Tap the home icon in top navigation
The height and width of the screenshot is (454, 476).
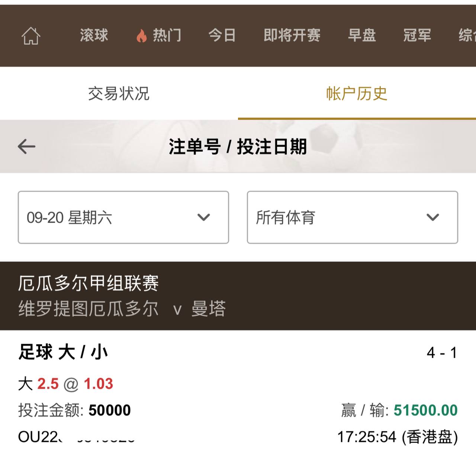coord(31,36)
